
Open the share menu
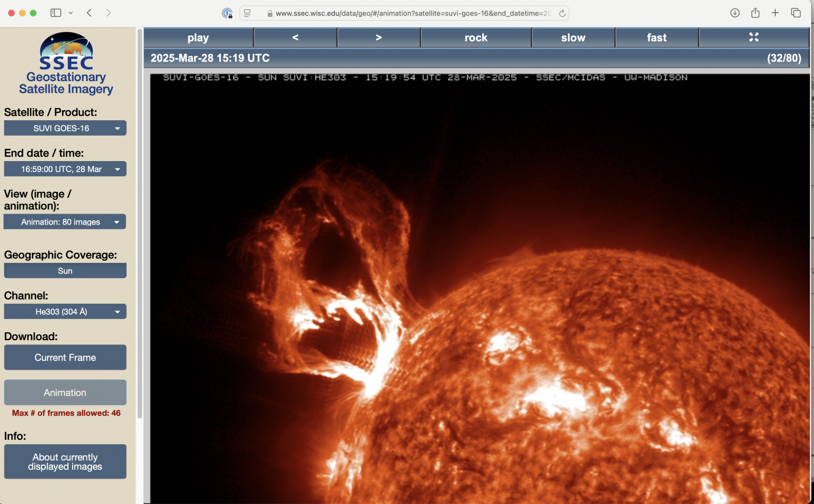coord(755,13)
